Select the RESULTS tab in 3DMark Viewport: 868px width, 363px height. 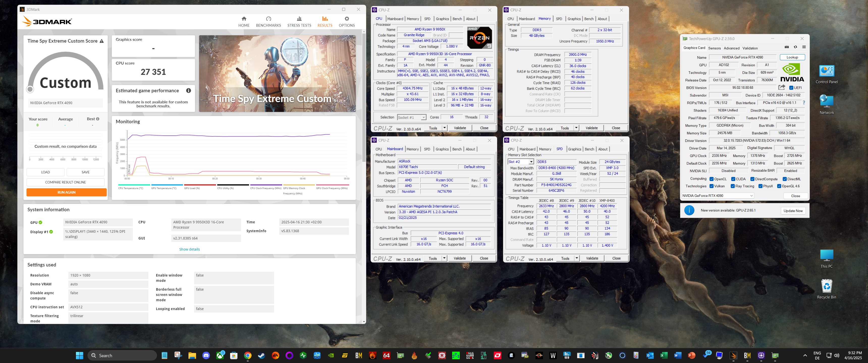[325, 21]
